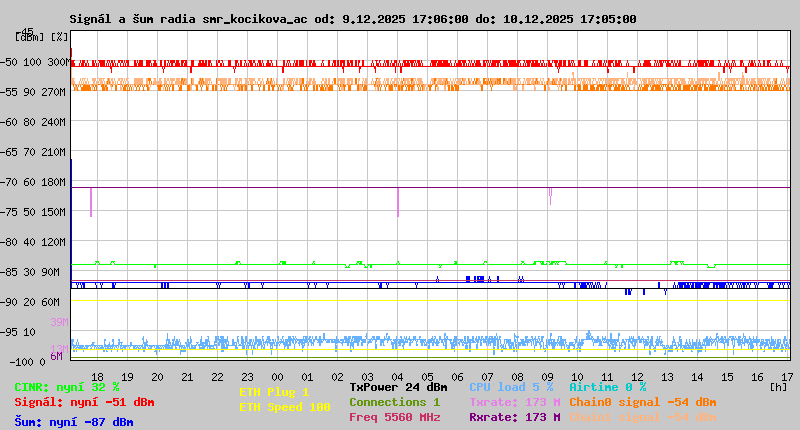
Task: Click the hour 23 tick label on time axis
Action: click(x=248, y=376)
